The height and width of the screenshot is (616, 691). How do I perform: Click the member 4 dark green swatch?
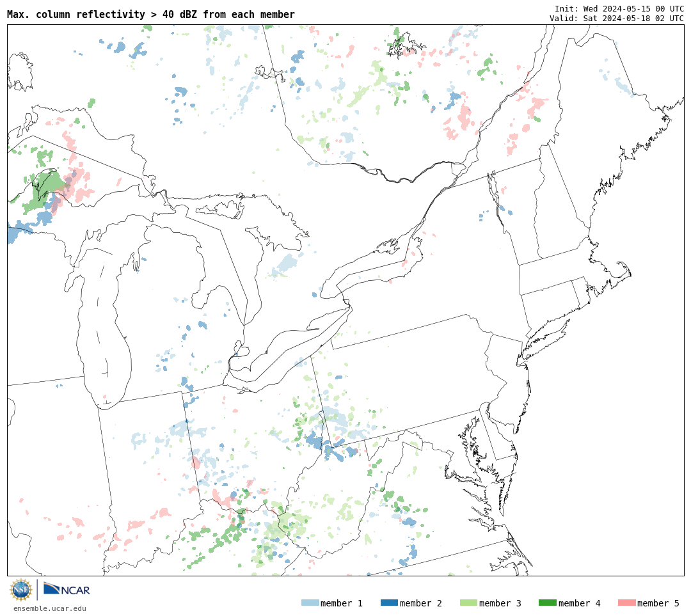click(547, 603)
